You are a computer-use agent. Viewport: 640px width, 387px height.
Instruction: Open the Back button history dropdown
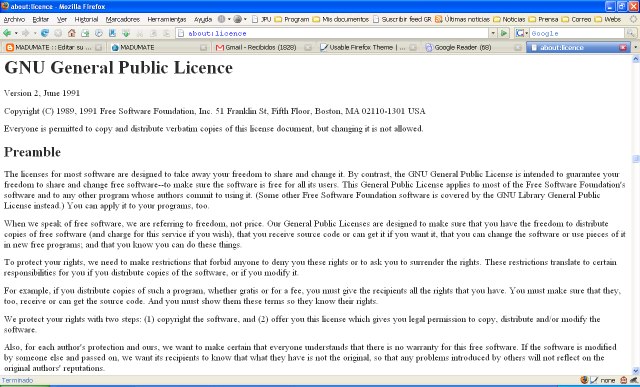pyautogui.click(x=16, y=33)
